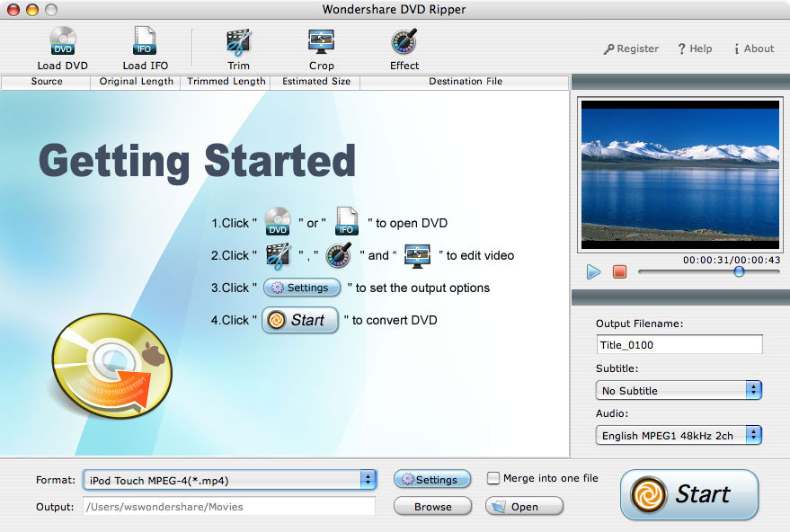Click the Output Filename text field

tap(679, 345)
